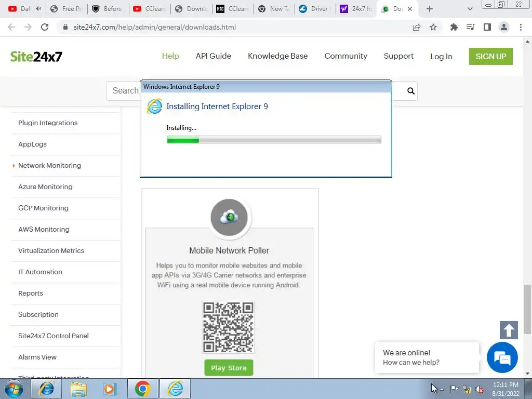Switch to the 24x7 Yahoo tab

pyautogui.click(x=355, y=9)
